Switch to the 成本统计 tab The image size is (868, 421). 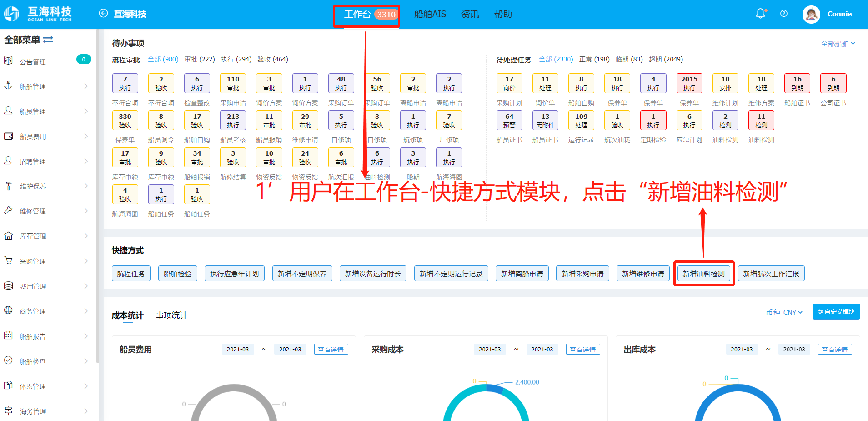[x=127, y=315]
